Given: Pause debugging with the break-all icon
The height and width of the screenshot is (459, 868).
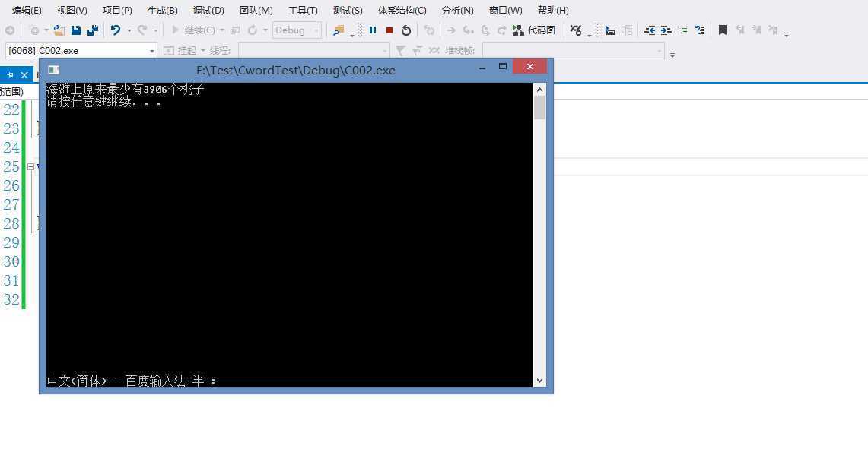Looking at the screenshot, I should [x=373, y=30].
